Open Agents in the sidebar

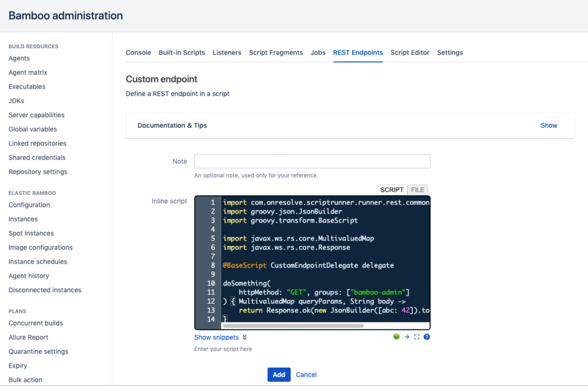[19, 58]
